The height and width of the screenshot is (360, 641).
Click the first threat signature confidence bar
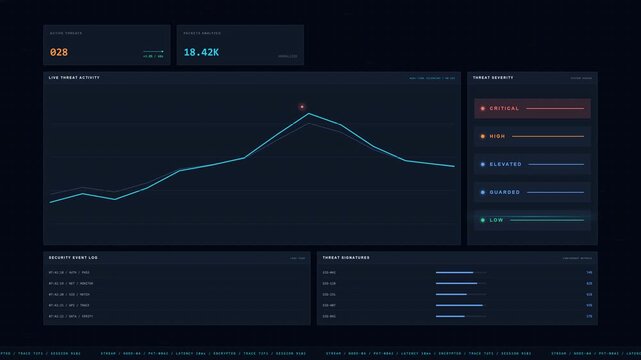coord(461,273)
